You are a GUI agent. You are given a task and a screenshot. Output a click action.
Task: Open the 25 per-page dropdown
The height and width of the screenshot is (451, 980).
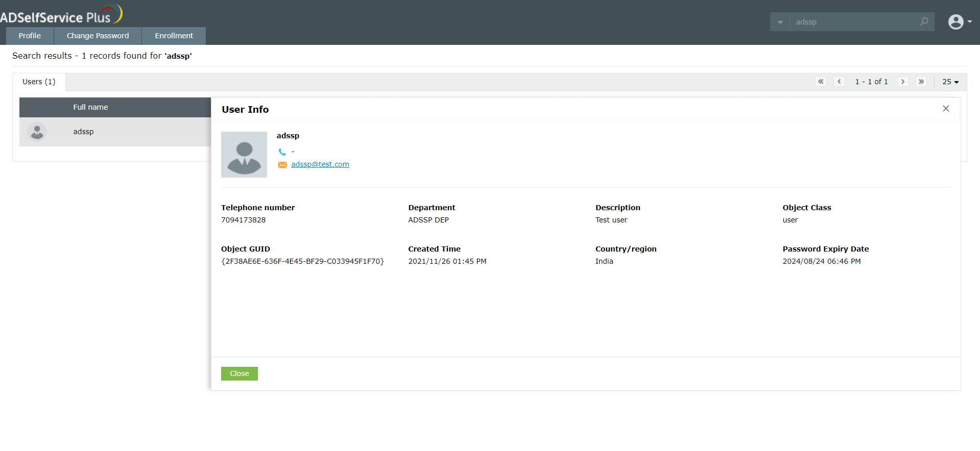(x=950, y=82)
